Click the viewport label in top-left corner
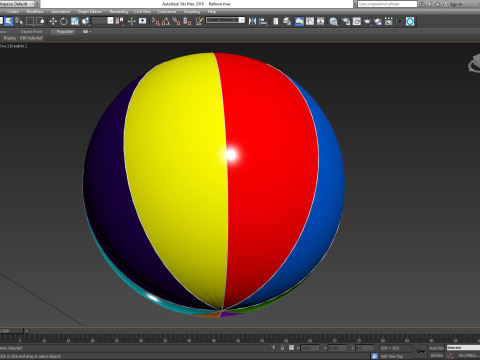 pos(13,46)
